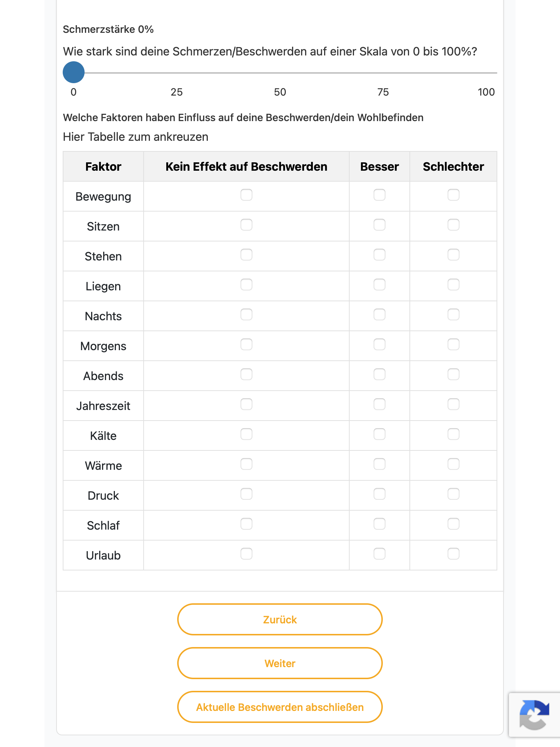Check Nachts Kein Effekt box
560x747 pixels.
246,314
